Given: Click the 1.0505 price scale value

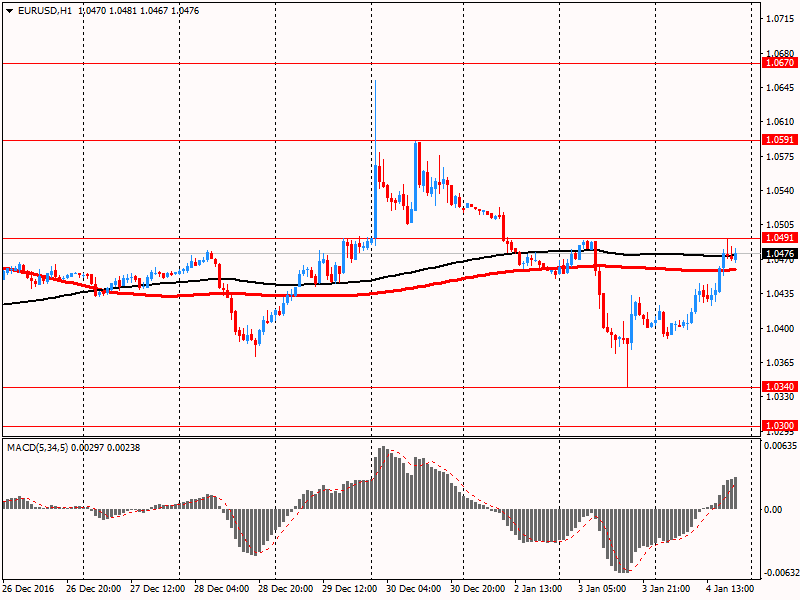Looking at the screenshot, I should [x=781, y=225].
